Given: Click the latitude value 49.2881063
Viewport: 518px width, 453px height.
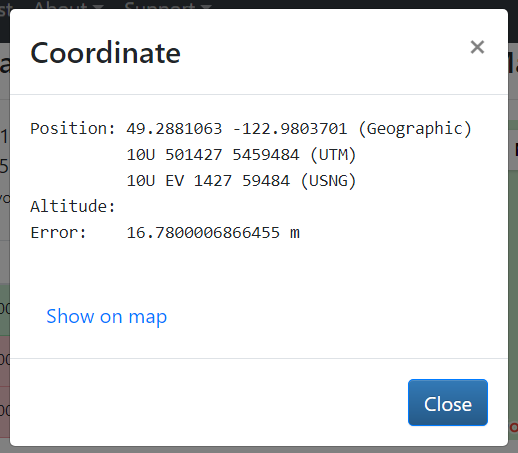Looking at the screenshot, I should [174, 129].
